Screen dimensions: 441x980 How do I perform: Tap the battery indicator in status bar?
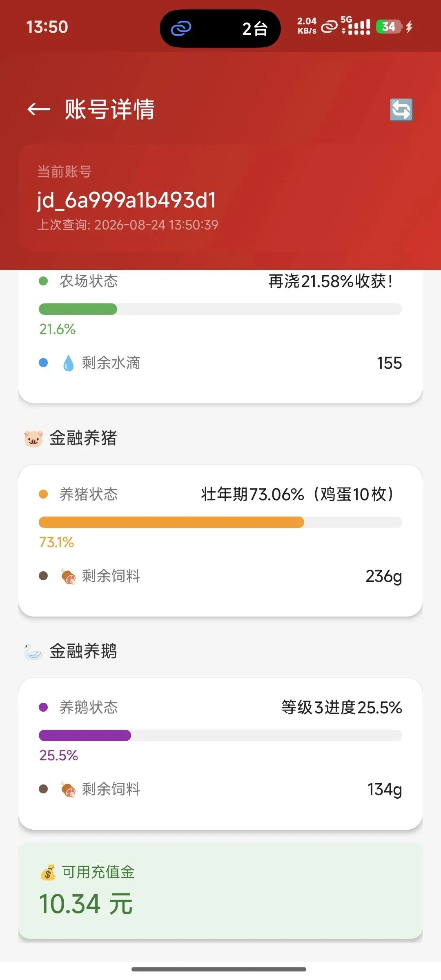pos(389,27)
